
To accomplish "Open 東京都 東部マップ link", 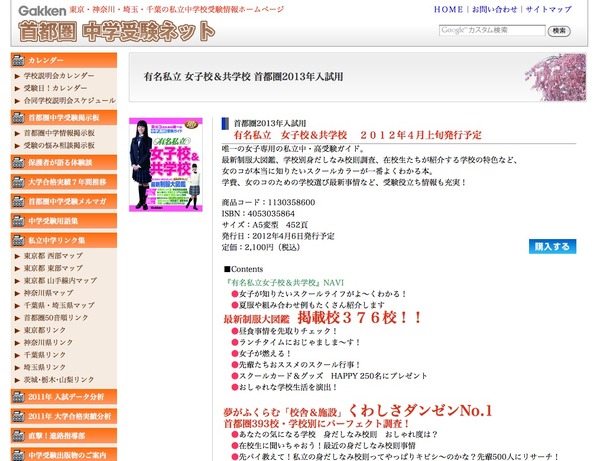I will (x=53, y=268).
